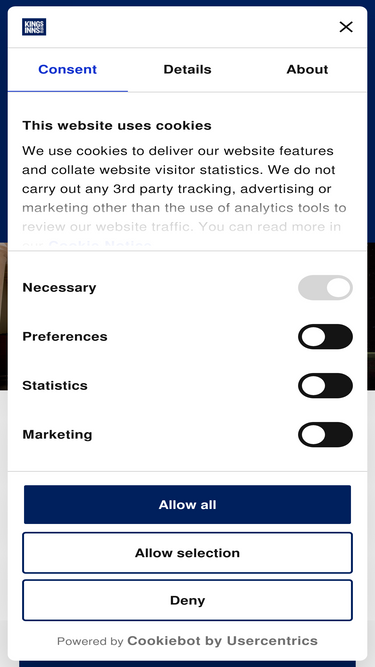
Task: Click the Preferences label text
Action: [65, 336]
